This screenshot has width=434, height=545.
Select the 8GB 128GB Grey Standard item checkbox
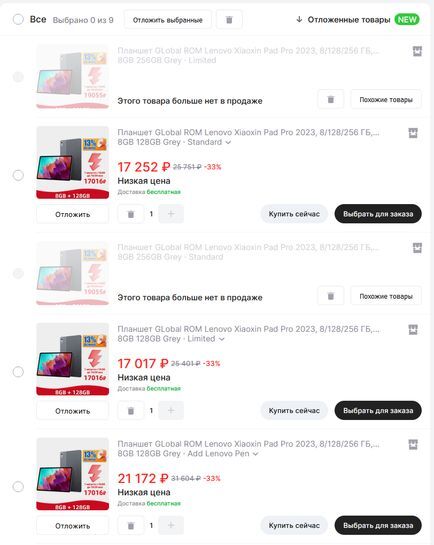click(x=18, y=175)
